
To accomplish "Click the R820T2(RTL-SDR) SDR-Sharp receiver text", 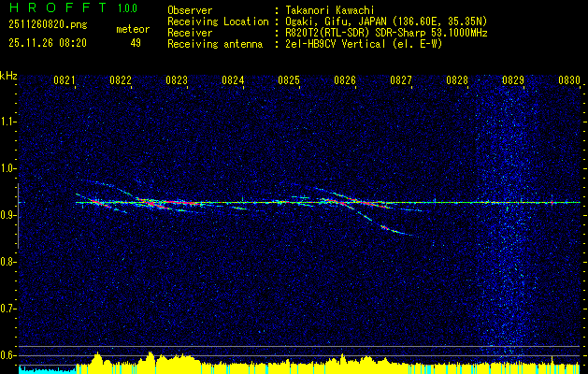I will pyautogui.click(x=386, y=33).
